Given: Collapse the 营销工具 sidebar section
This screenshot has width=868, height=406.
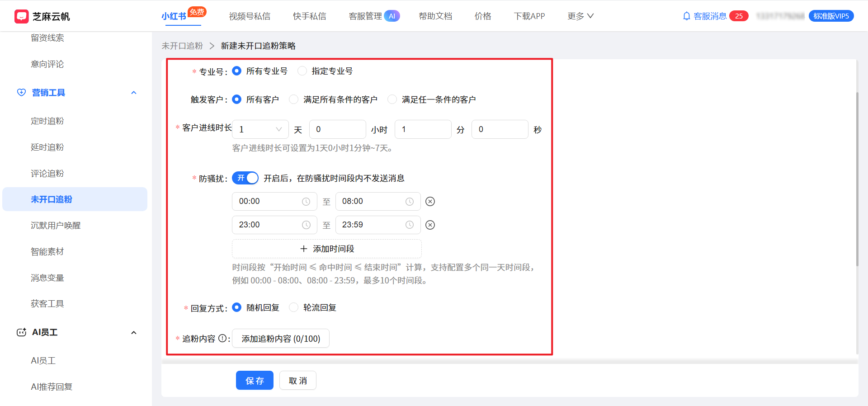Looking at the screenshot, I should (133, 93).
